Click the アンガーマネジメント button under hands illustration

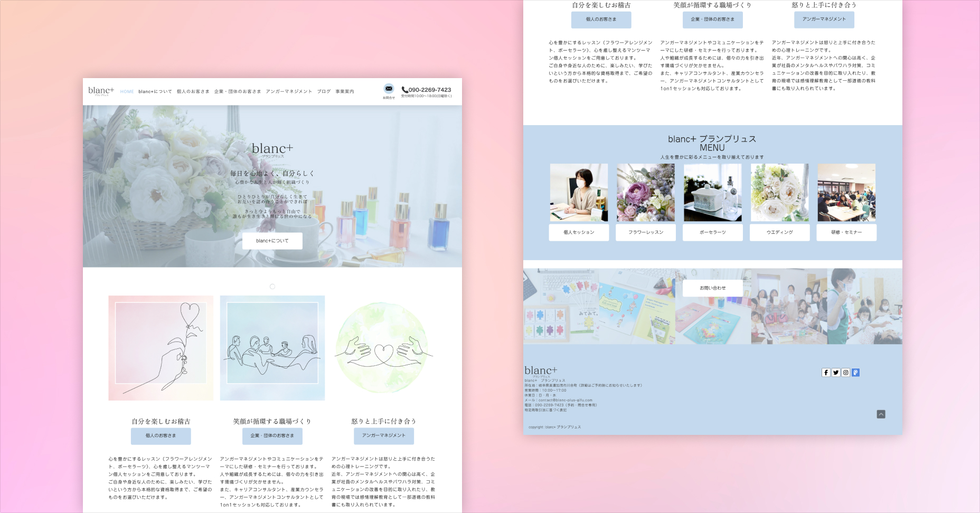coord(383,436)
